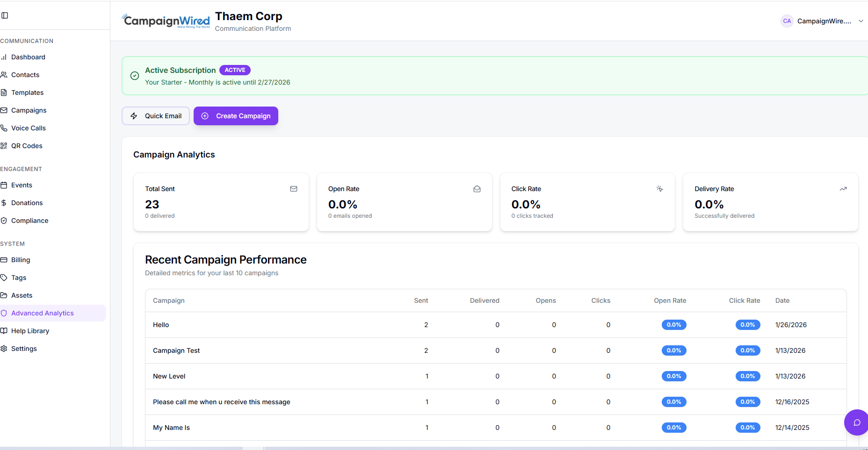The height and width of the screenshot is (450, 868).
Task: Expand the CampaignWire account dropdown chevron
Action: [x=861, y=21]
